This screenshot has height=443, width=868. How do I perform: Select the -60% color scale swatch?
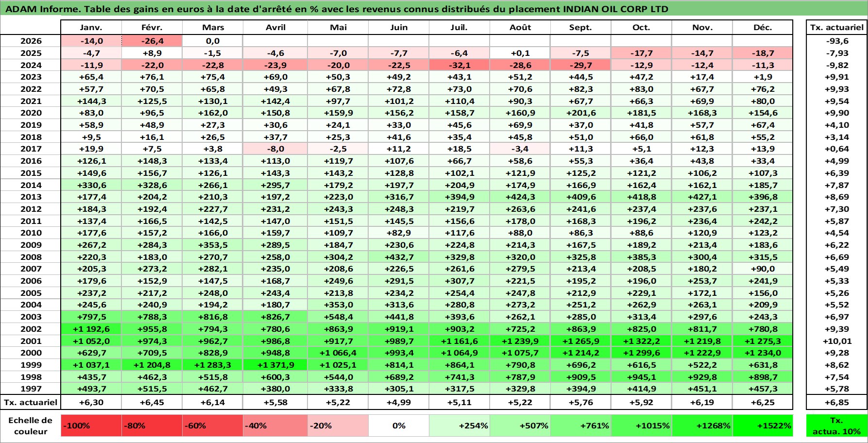(x=212, y=426)
